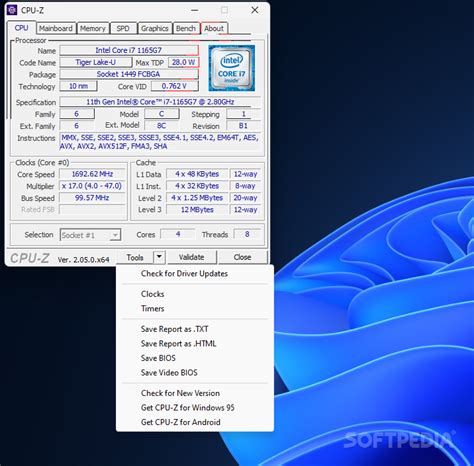Select Save Video BIOS menu entry
This screenshot has width=474, height=466.
[x=169, y=373]
